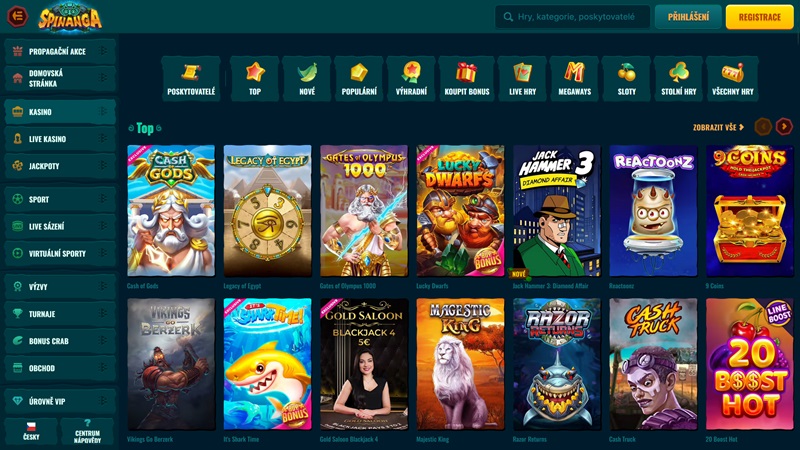Expand the Turnaje sidebar arrow

[103, 314]
